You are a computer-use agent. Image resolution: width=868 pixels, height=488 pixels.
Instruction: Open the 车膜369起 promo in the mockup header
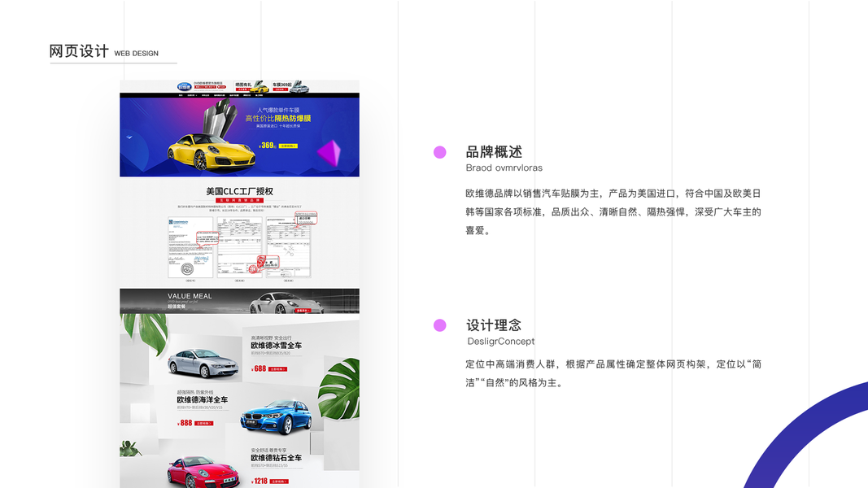(290, 87)
